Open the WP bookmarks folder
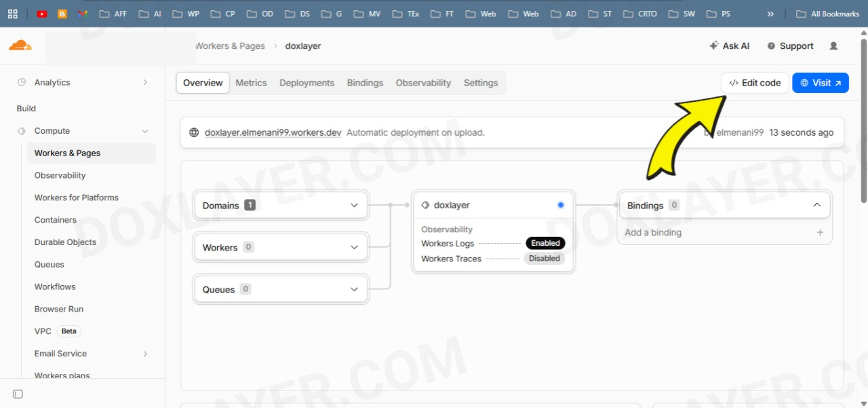This screenshot has width=868, height=408. (186, 14)
